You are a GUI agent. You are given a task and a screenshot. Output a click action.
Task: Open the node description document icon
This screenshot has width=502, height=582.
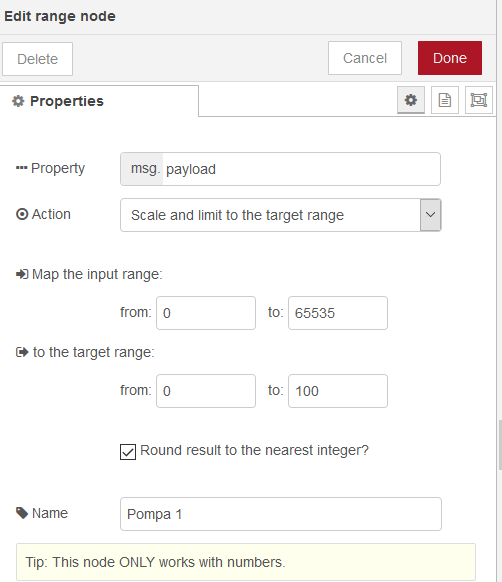[445, 100]
